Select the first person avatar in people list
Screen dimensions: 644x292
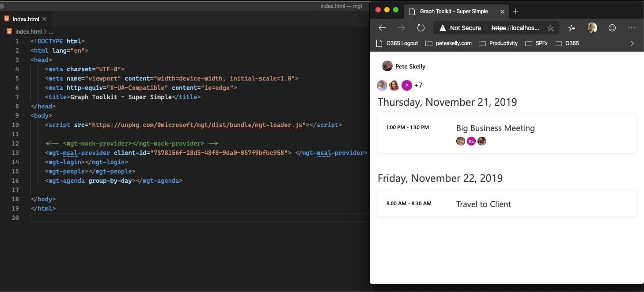(382, 85)
